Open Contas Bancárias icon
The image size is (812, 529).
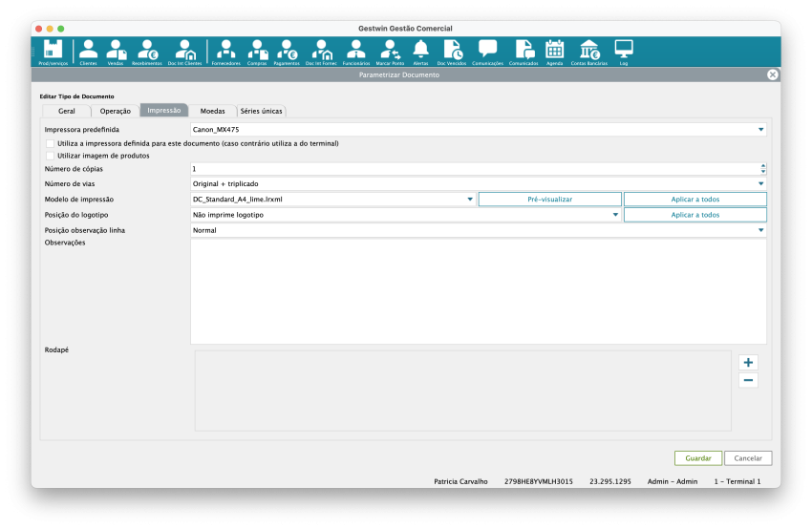(x=588, y=51)
